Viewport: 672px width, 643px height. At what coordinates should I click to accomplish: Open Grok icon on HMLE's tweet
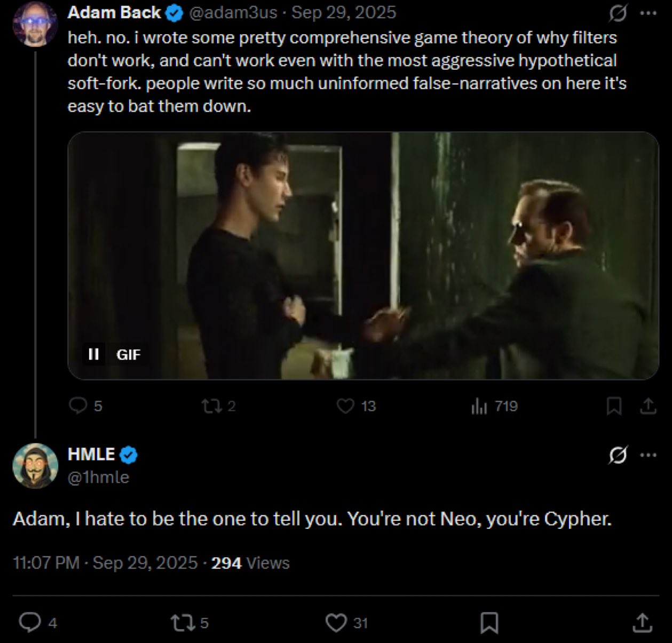(x=618, y=455)
